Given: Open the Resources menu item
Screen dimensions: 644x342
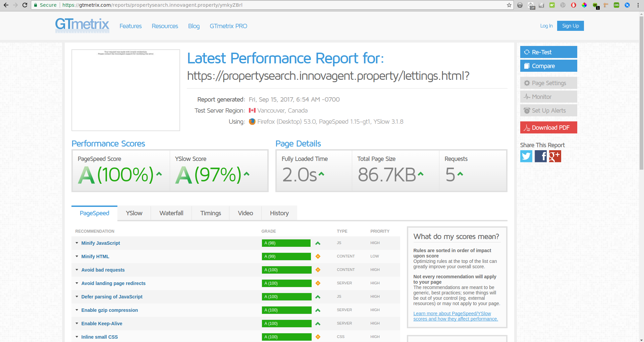Looking at the screenshot, I should pos(165,26).
